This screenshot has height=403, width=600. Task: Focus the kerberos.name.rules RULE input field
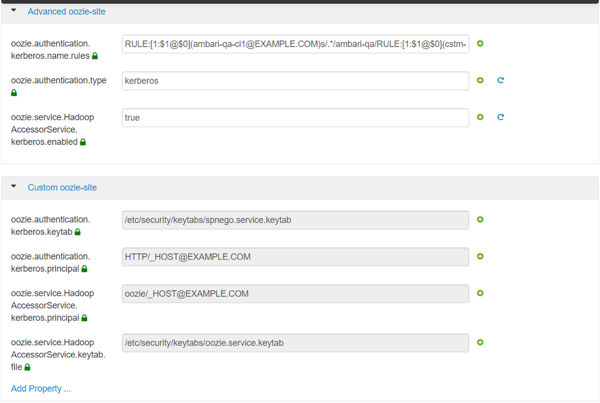(x=295, y=44)
